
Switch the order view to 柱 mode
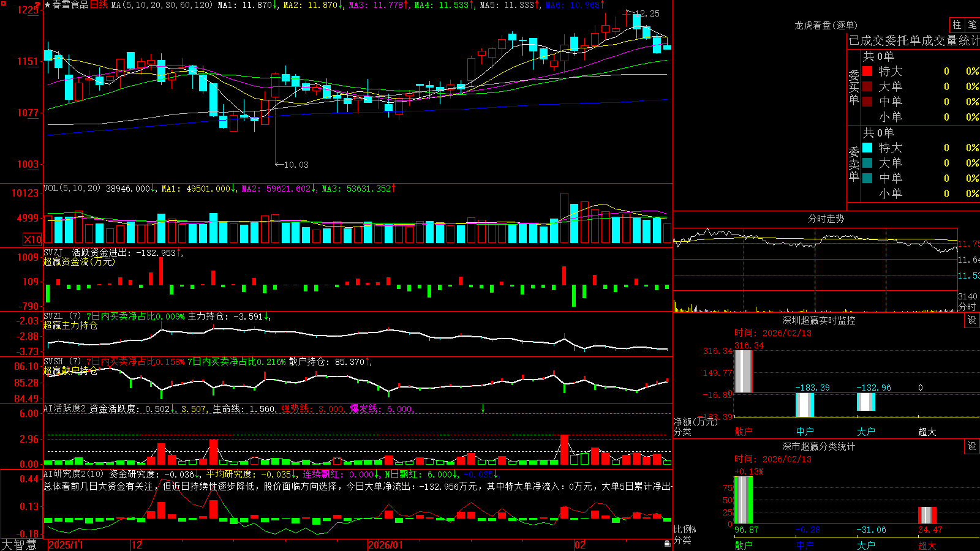pyautogui.click(x=957, y=25)
